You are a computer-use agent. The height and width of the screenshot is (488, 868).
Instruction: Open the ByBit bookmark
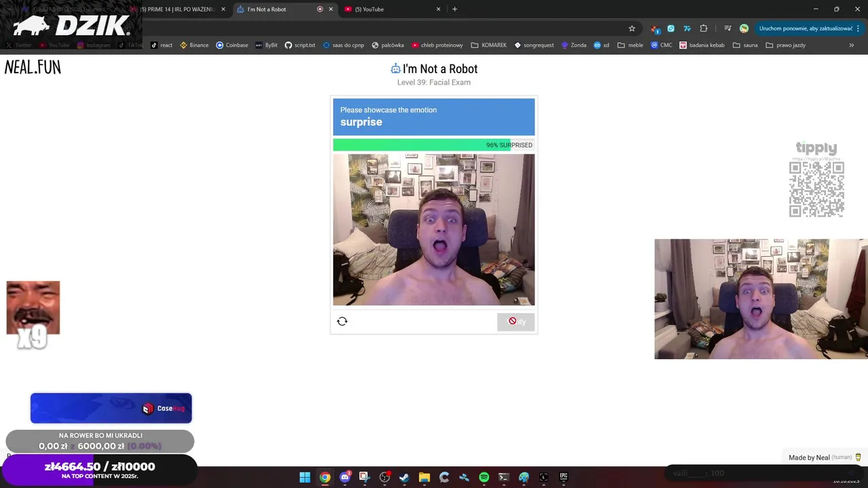[x=267, y=45]
